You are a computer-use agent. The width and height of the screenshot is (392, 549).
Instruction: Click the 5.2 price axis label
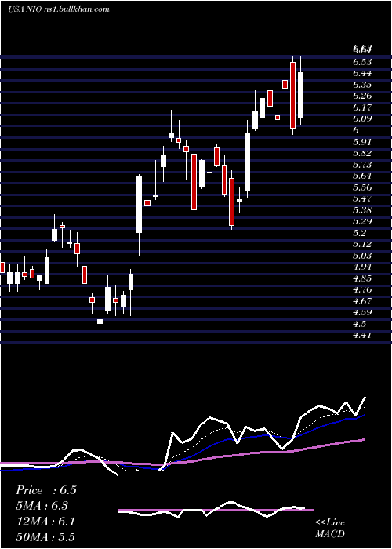(x=359, y=233)
